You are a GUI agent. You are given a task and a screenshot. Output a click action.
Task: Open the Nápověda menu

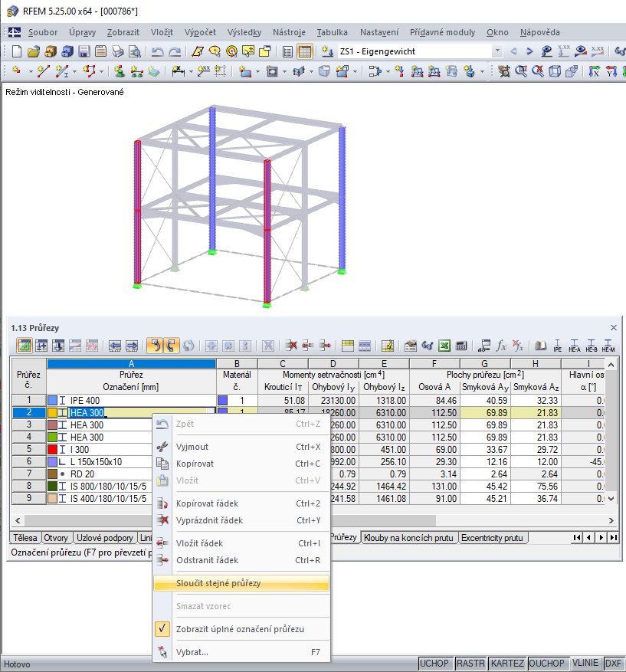(540, 32)
